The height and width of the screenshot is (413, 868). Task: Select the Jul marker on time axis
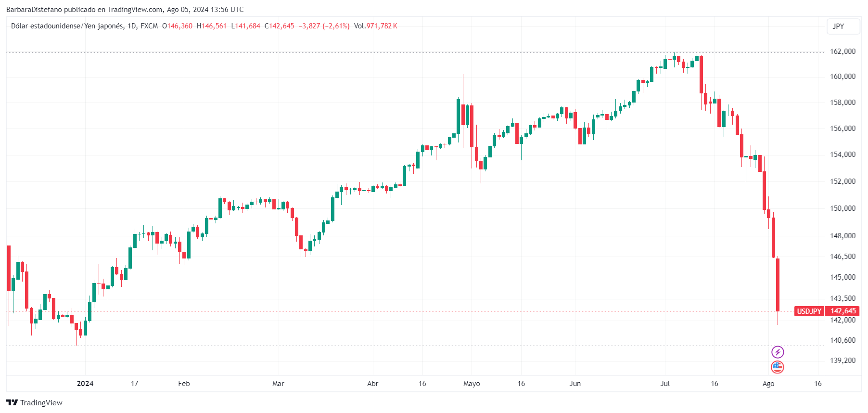(x=665, y=384)
